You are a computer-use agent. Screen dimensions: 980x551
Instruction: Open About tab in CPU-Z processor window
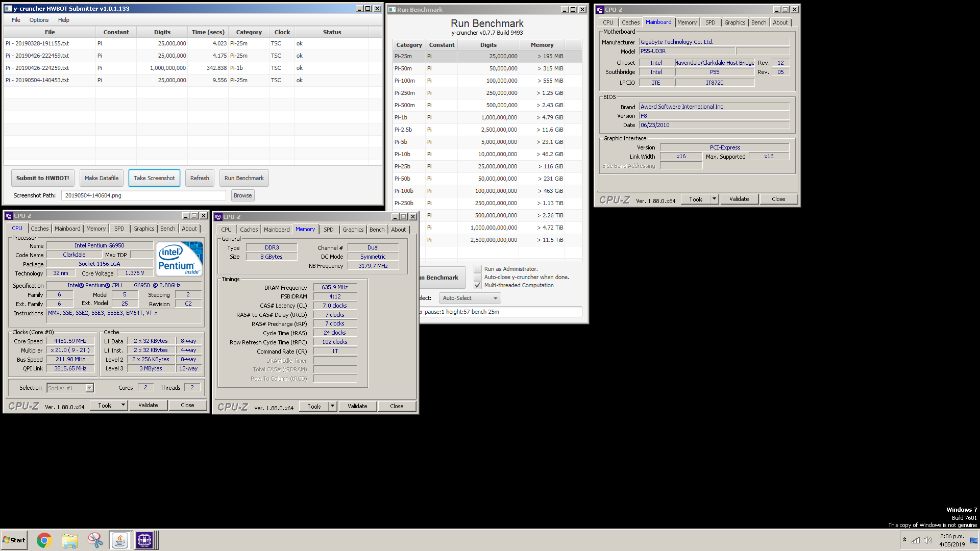189,229
